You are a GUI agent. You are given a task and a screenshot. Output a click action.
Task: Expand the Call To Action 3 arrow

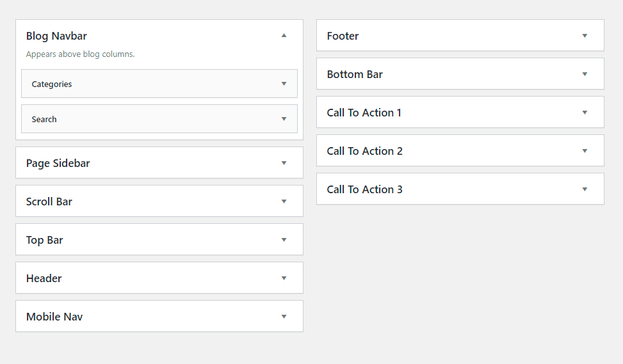[585, 189]
